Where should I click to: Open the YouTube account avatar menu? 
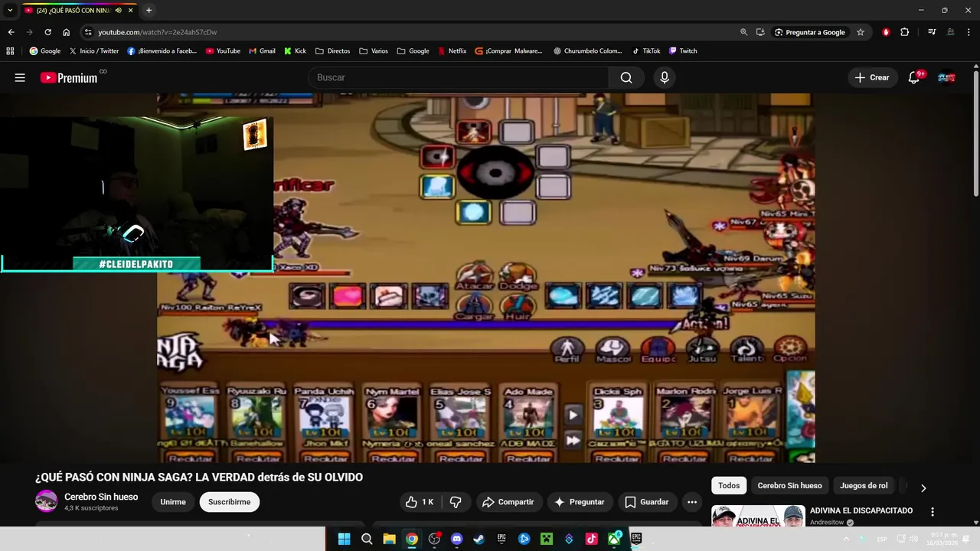[x=946, y=77]
